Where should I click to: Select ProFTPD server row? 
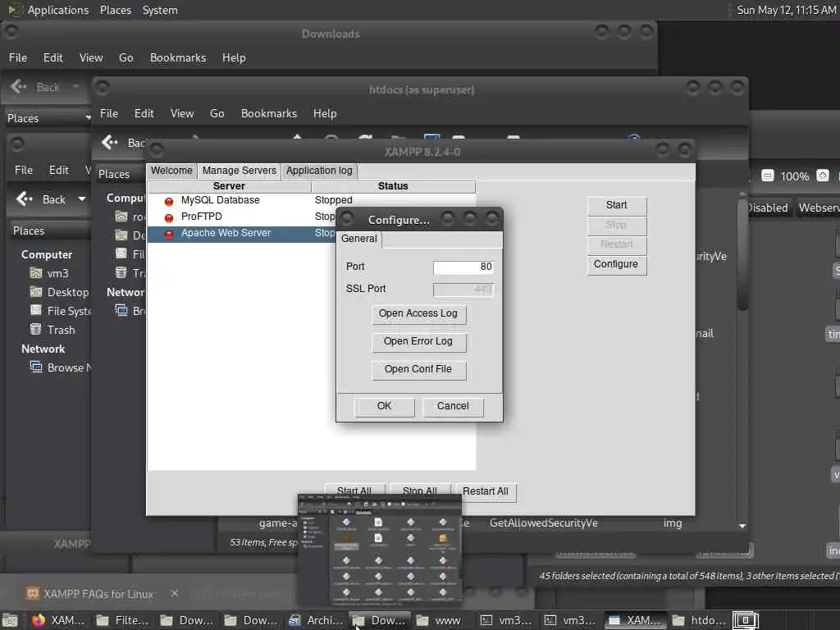tap(241, 217)
